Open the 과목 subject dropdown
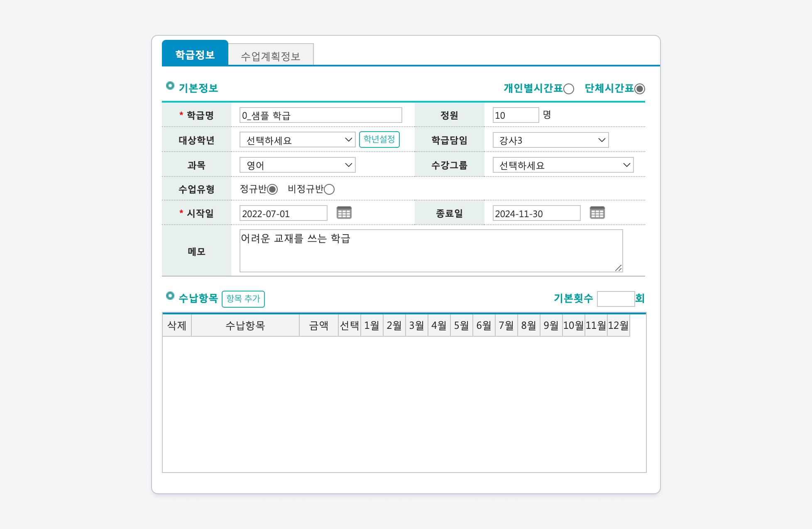 [297, 165]
